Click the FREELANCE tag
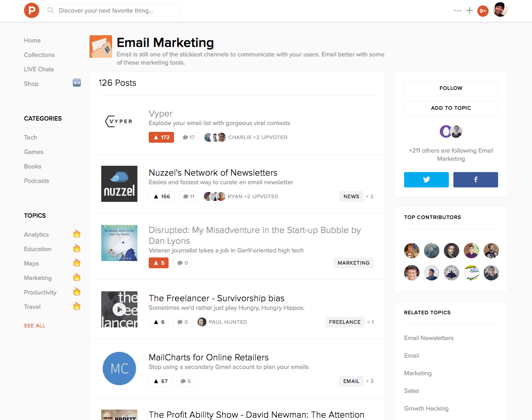532x420 pixels. pyautogui.click(x=345, y=322)
